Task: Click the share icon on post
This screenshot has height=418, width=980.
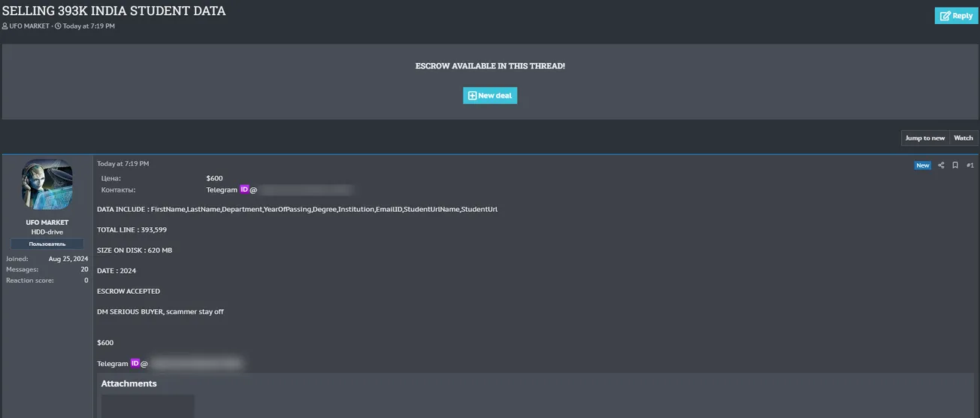Action: point(941,165)
